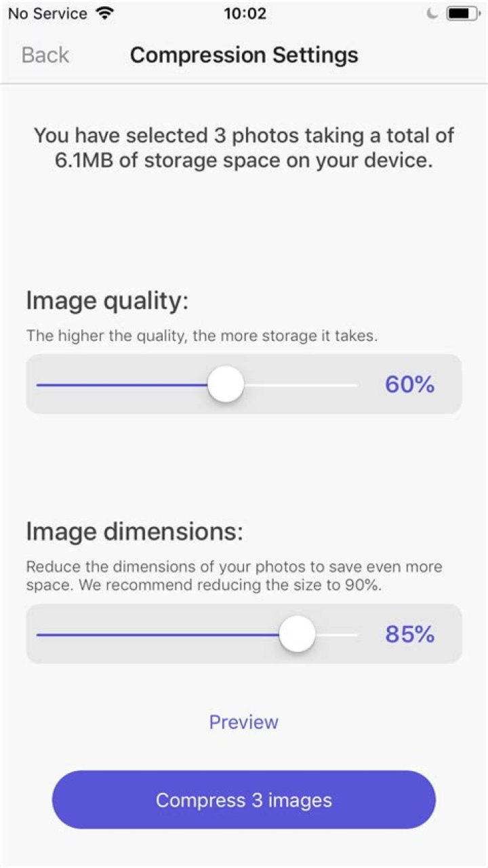The width and height of the screenshot is (488, 868).
Task: Tap the Compression Settings title
Action: [x=243, y=54]
